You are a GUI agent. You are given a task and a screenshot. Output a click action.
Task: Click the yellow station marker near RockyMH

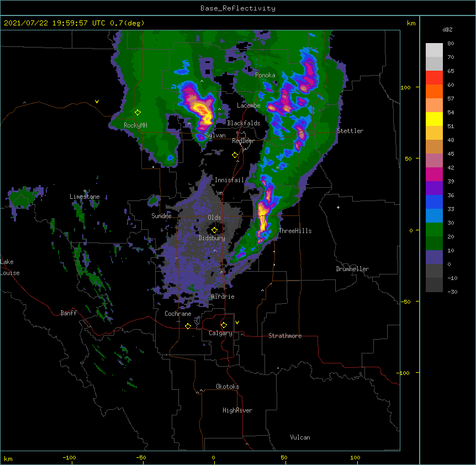(x=137, y=113)
